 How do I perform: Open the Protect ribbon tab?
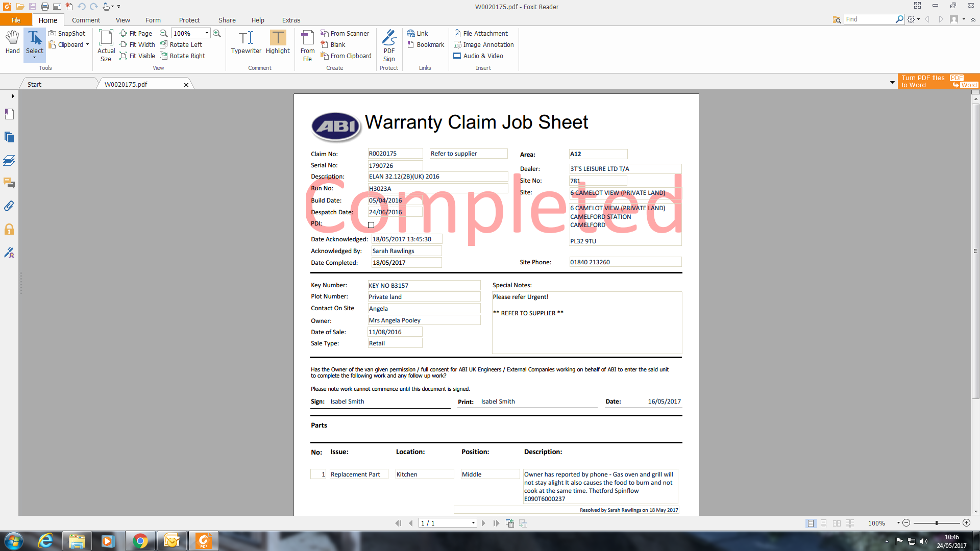[189, 20]
